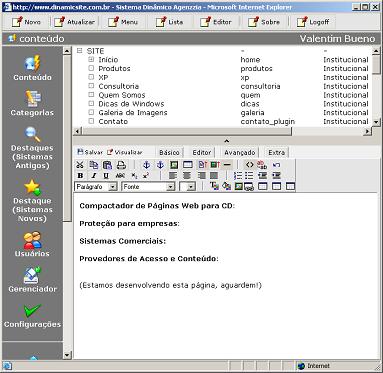Switch to the Extra tab

[x=276, y=152]
